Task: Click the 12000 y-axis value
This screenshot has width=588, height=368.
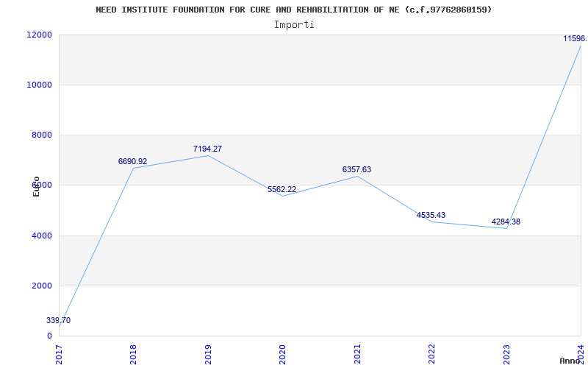Action: pyautogui.click(x=39, y=35)
